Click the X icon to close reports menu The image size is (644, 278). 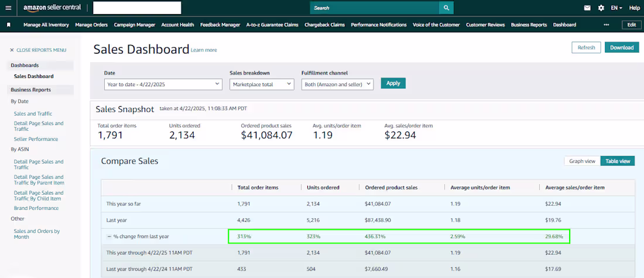(12, 50)
